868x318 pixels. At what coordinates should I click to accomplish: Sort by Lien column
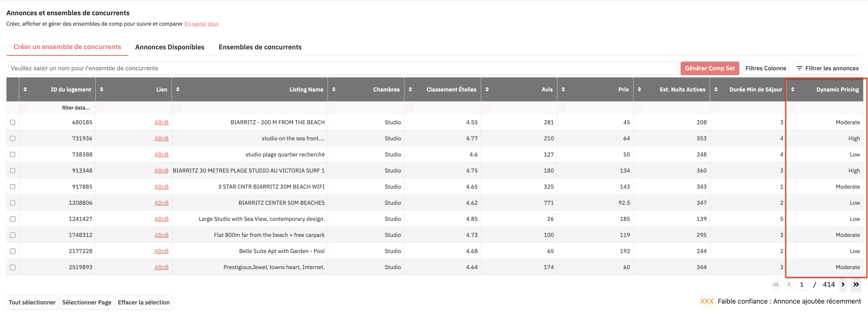(102, 89)
